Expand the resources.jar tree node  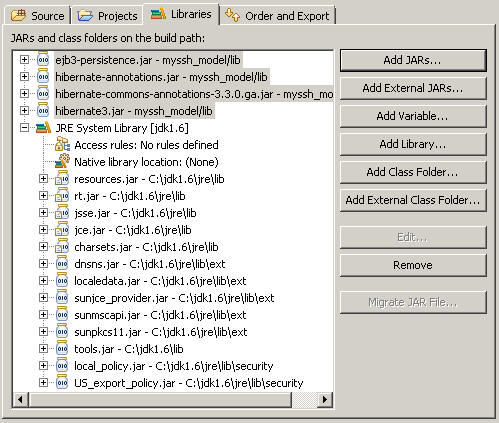tap(43, 179)
